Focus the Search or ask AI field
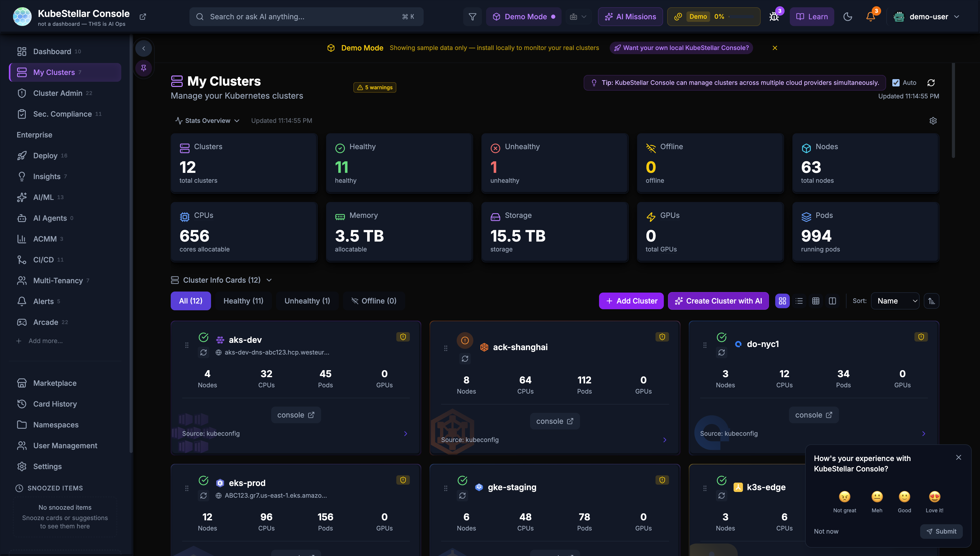The image size is (980, 556). tap(306, 17)
